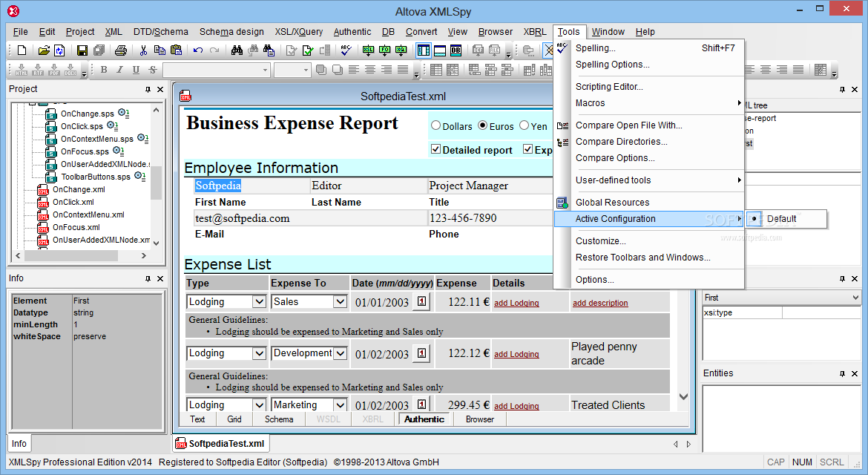Viewport: 868px width, 475px height.
Task: Open Expense To dropdown showing Sales
Action: [x=340, y=302]
